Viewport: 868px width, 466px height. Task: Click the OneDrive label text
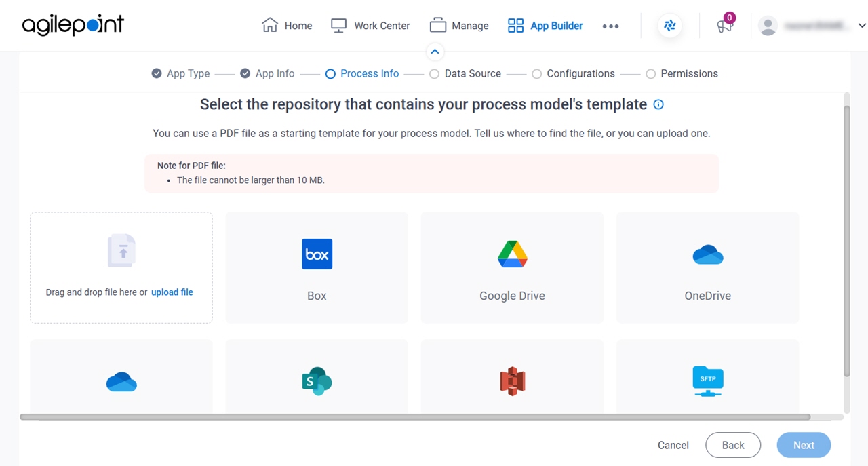[x=708, y=296]
